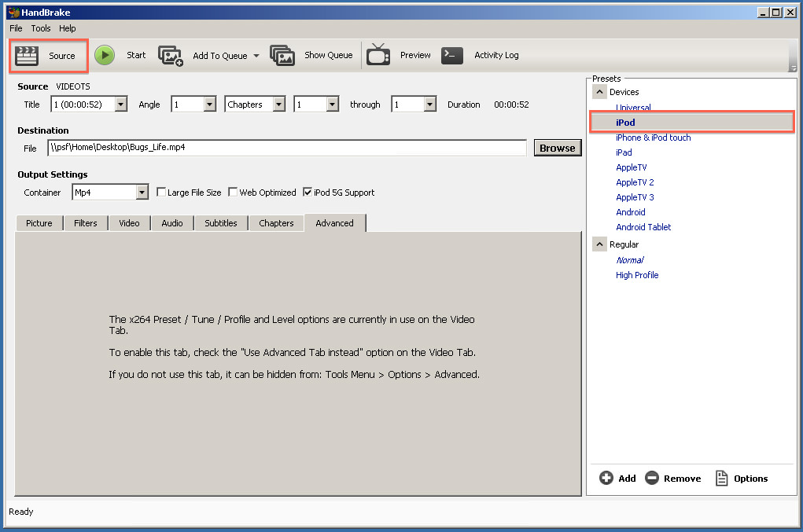Select the High Profile preset

pyautogui.click(x=637, y=275)
